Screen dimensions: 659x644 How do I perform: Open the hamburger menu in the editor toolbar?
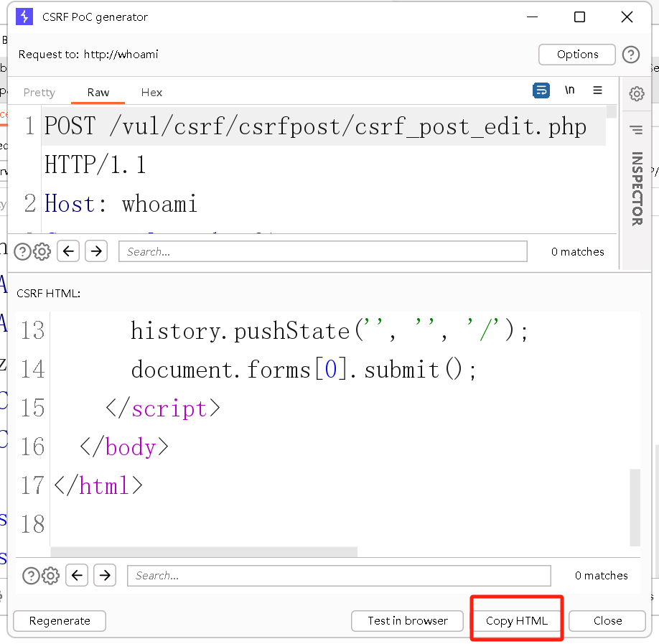[x=597, y=90]
